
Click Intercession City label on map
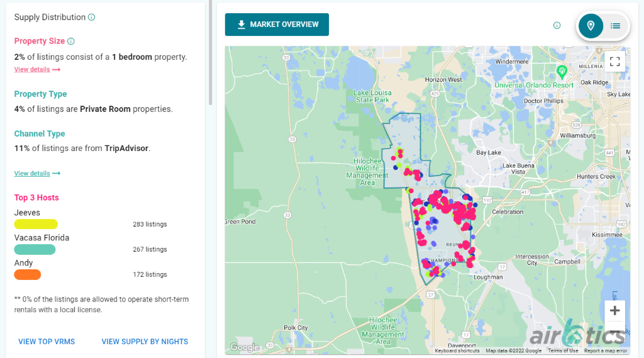(x=532, y=260)
